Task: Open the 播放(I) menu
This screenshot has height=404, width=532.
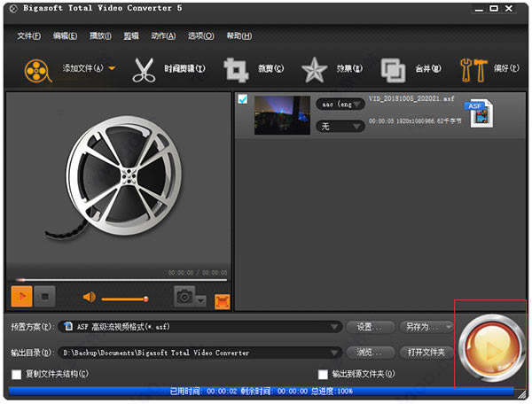Action: 100,35
